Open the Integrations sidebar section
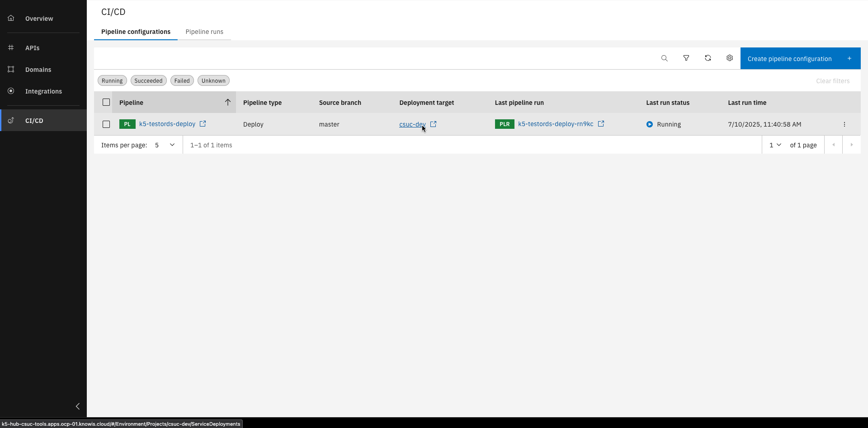This screenshot has width=868, height=428. (11, 91)
